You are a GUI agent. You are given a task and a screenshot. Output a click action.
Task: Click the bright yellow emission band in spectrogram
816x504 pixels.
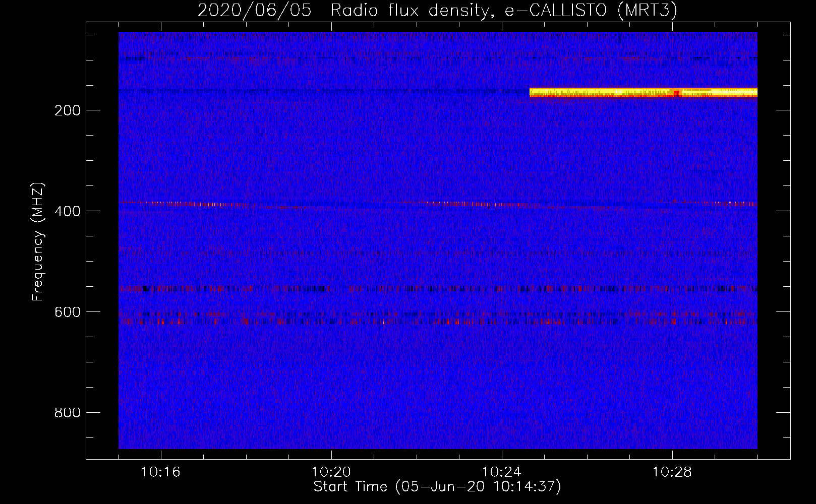(x=644, y=92)
